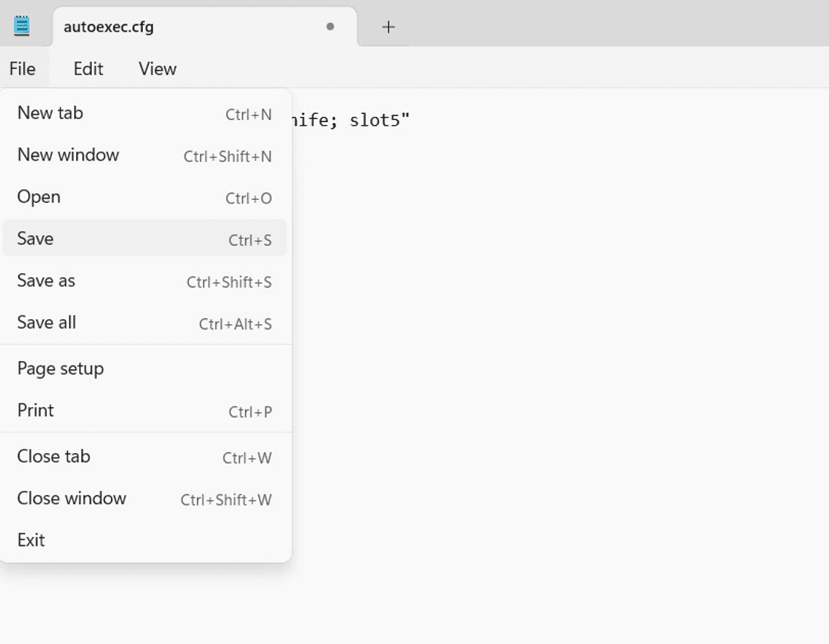The height and width of the screenshot is (644, 829).
Task: Add a new tab with plus icon
Action: (388, 27)
